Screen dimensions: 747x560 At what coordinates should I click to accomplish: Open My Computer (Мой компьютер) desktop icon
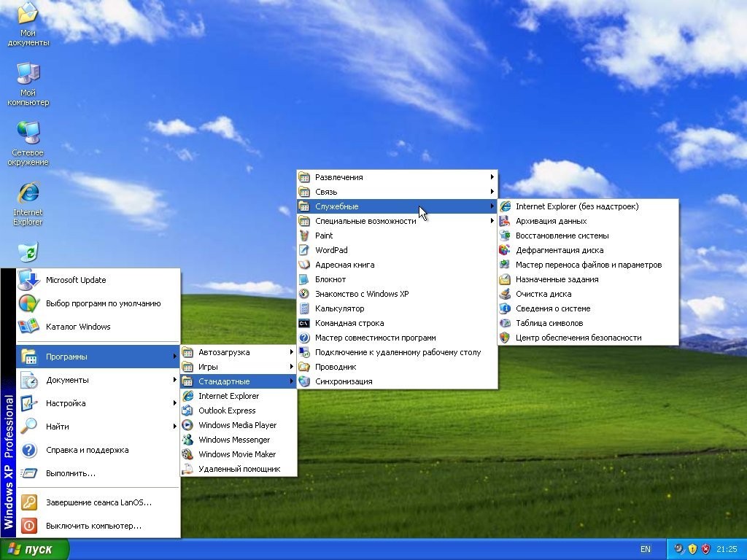pyautogui.click(x=28, y=84)
